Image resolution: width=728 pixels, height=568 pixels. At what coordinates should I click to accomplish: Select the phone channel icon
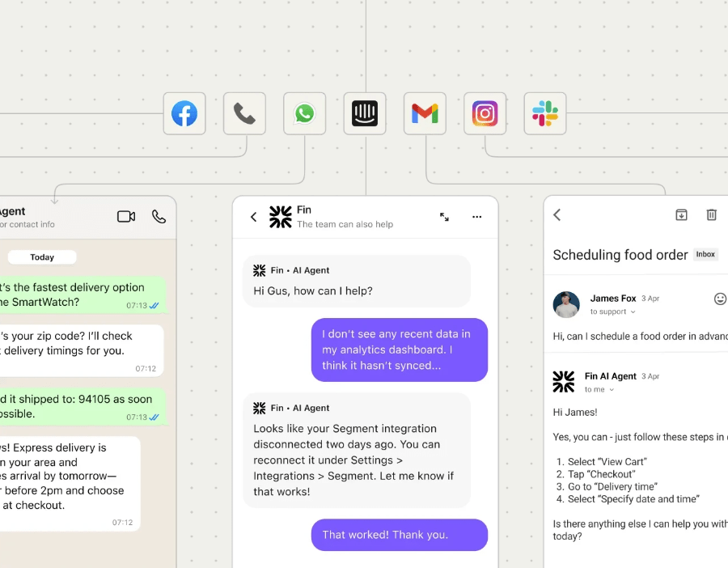[x=244, y=113]
